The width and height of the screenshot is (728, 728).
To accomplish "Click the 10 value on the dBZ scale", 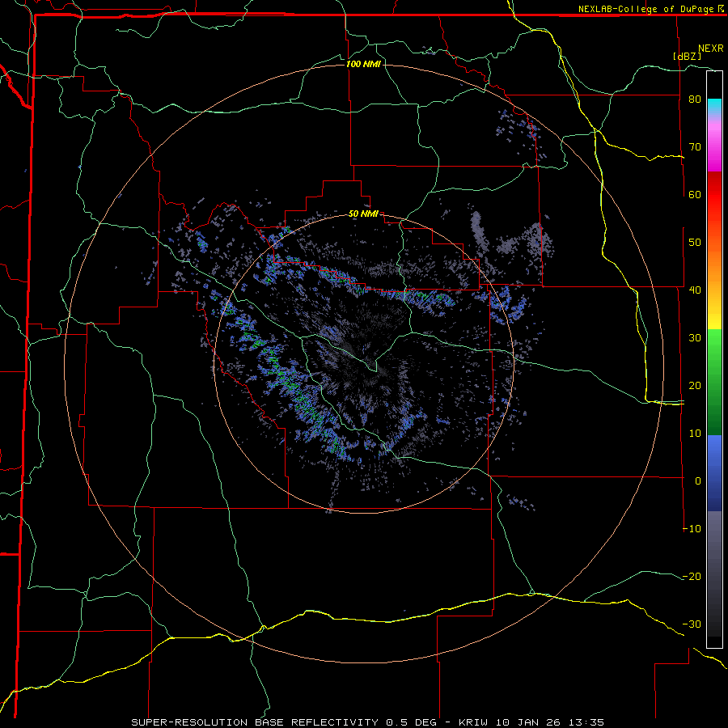I will pyautogui.click(x=695, y=434).
